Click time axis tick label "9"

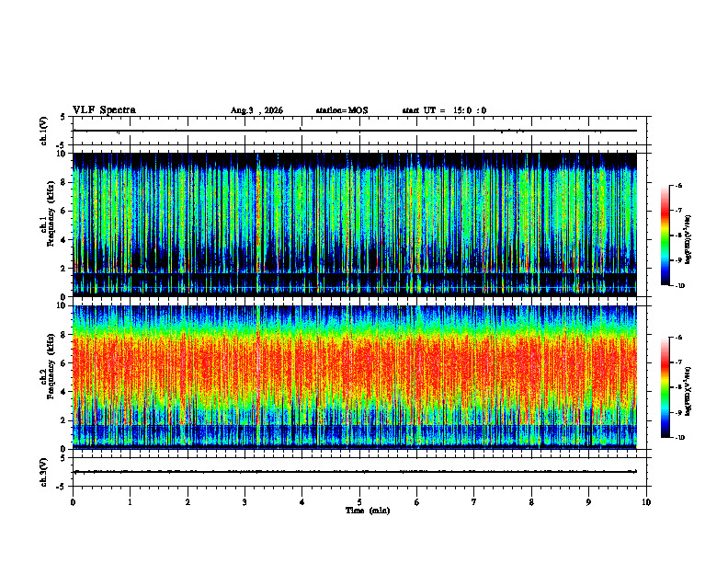[x=588, y=502]
